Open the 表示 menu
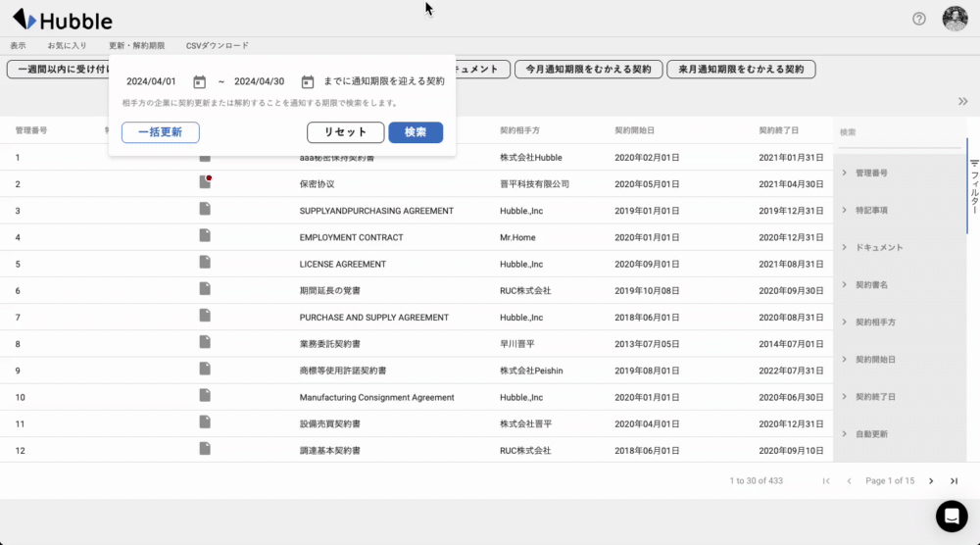Image resolution: width=980 pixels, height=545 pixels. pyautogui.click(x=18, y=46)
